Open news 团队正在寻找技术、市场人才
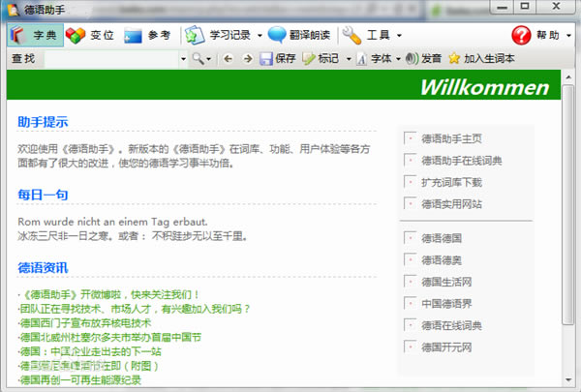The width and height of the screenshot is (581, 392). pyautogui.click(x=136, y=309)
